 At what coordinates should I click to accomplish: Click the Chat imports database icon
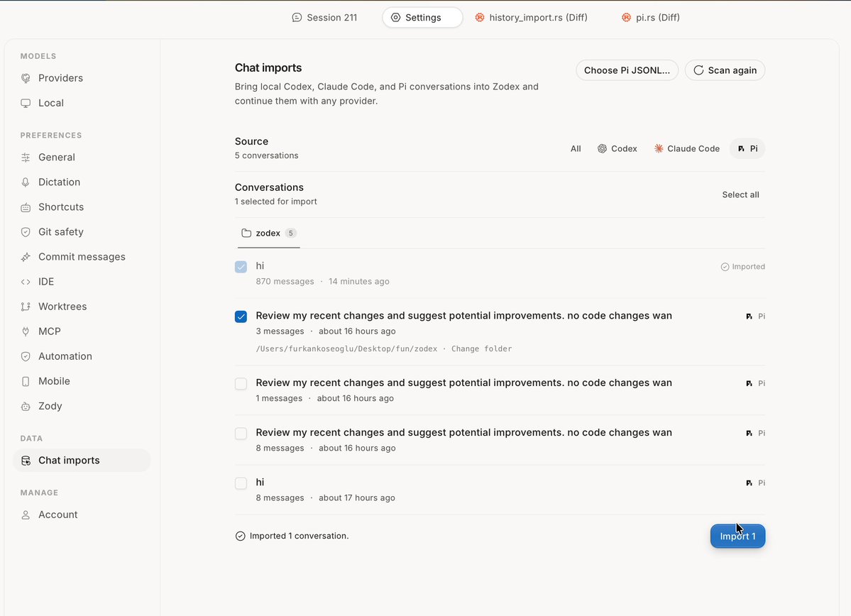pyautogui.click(x=26, y=461)
